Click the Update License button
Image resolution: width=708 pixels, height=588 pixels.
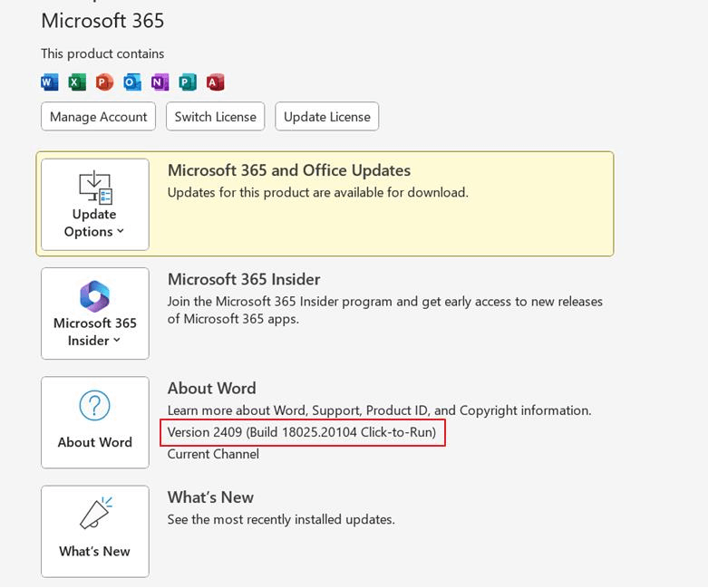point(327,117)
